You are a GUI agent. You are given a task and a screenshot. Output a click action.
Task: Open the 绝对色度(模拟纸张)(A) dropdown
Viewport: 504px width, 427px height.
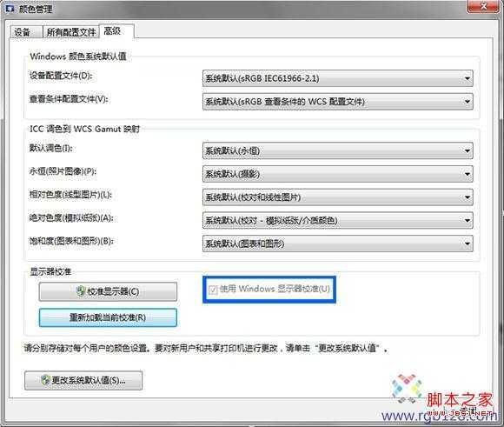[x=337, y=220]
